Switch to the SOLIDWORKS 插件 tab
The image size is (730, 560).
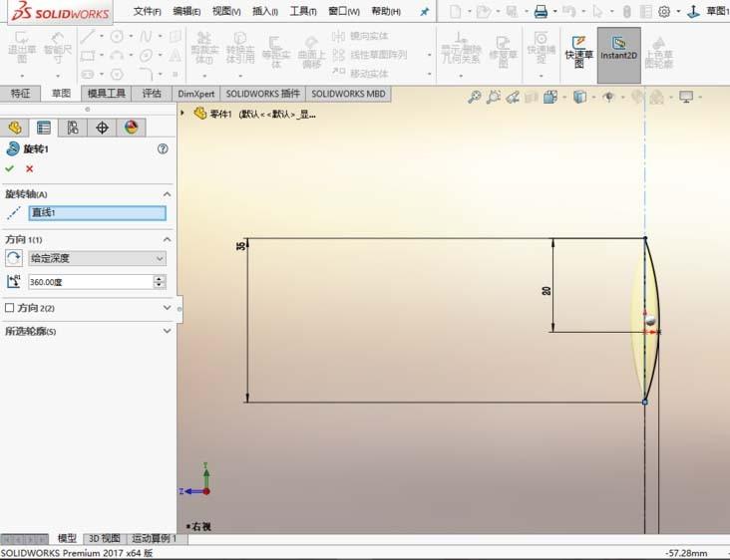[x=262, y=94]
